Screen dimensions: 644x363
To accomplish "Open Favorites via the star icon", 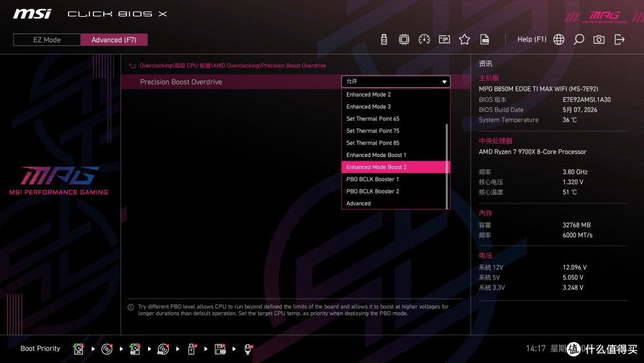I will (x=465, y=39).
